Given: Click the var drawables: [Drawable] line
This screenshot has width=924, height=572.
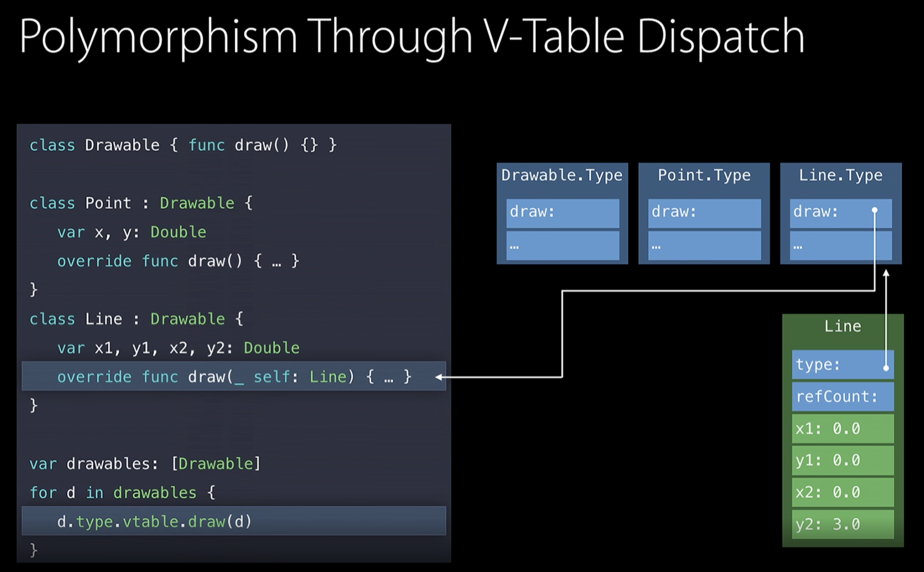Looking at the screenshot, I should click(x=145, y=464).
